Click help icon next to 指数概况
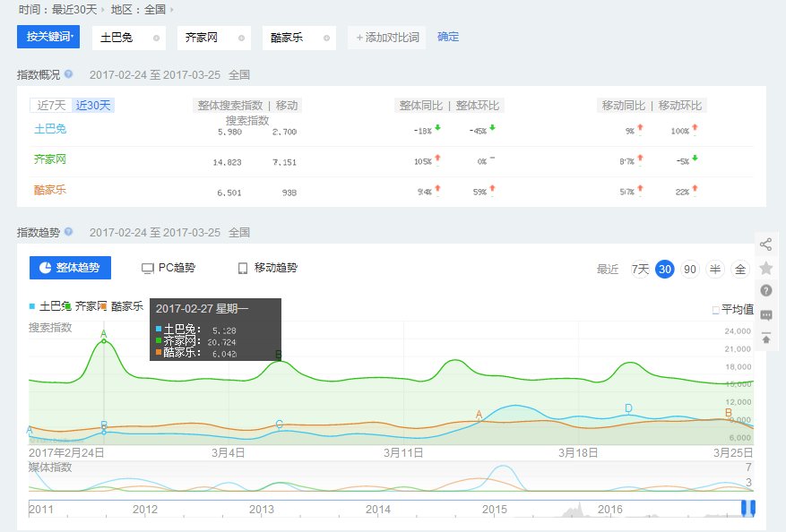786x532 pixels. point(69,74)
